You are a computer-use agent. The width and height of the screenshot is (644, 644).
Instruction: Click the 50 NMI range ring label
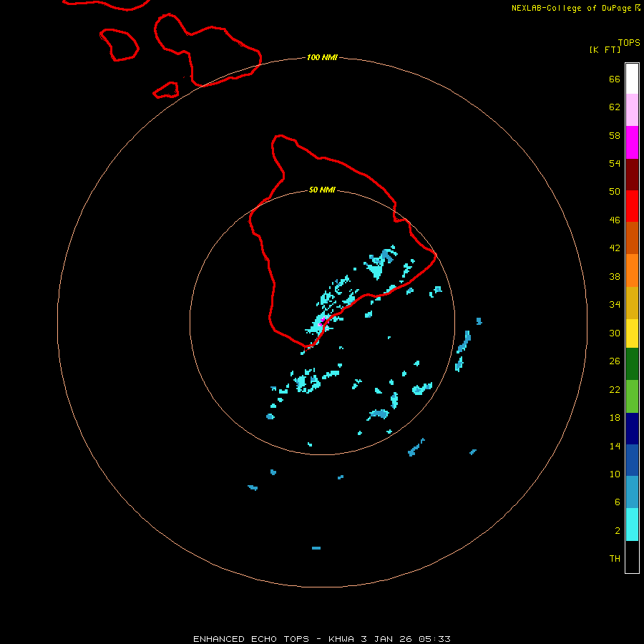click(322, 190)
